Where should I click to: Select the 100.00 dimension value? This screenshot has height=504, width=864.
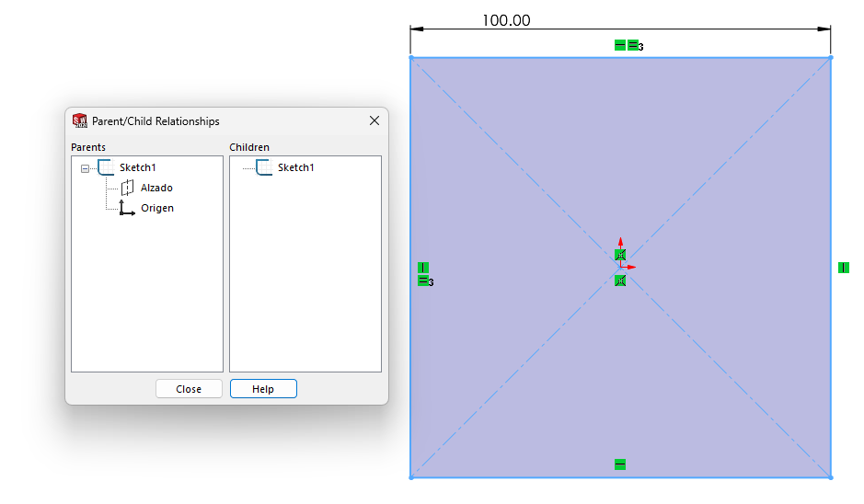(506, 20)
